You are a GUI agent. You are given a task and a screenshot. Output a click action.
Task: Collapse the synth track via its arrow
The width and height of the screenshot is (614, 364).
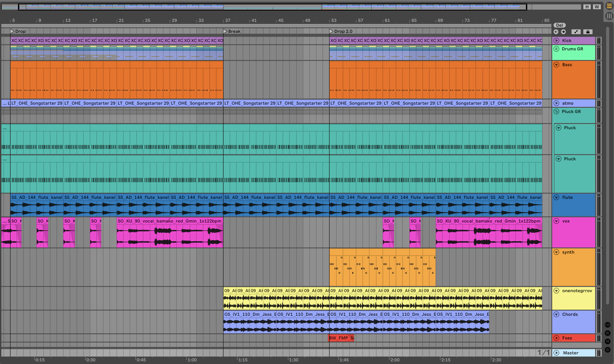click(557, 252)
